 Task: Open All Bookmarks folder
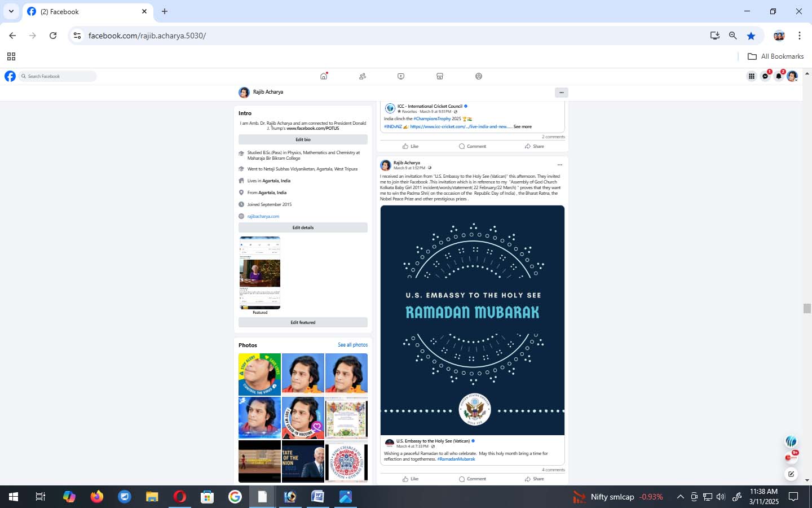(775, 56)
